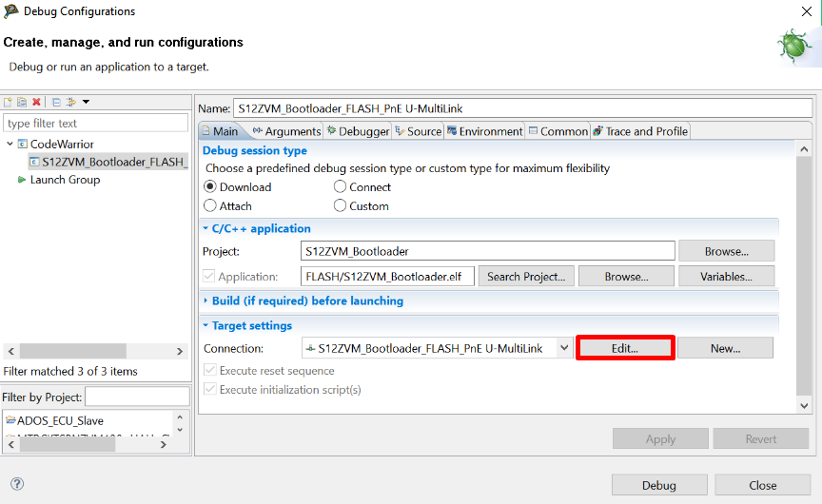
Task: Switch to the Main tab
Action: click(221, 131)
